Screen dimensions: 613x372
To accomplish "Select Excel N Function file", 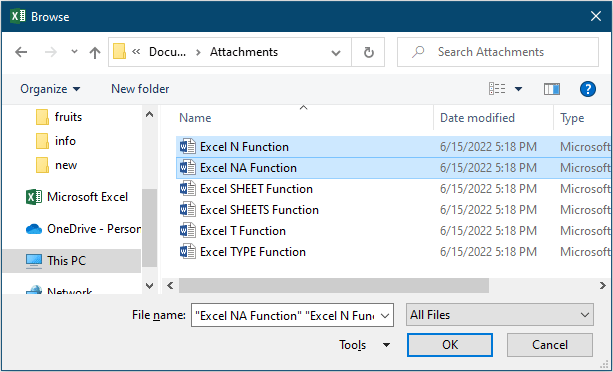I will point(393,147).
